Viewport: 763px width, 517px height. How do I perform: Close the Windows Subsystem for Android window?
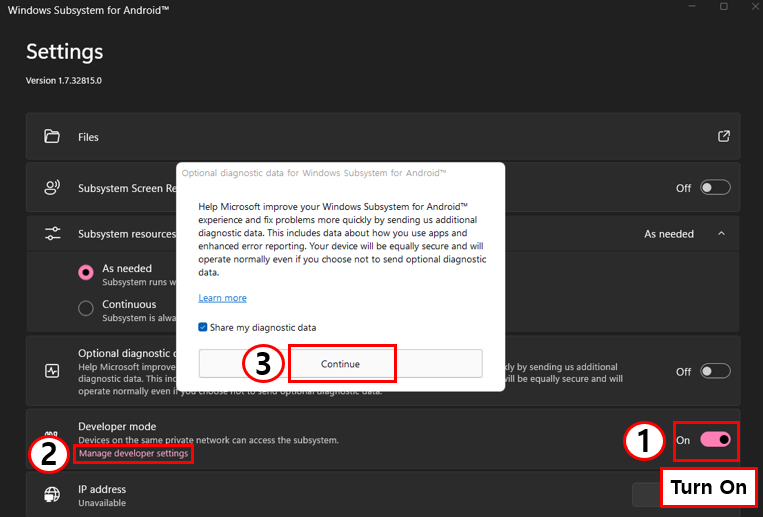[755, 6]
